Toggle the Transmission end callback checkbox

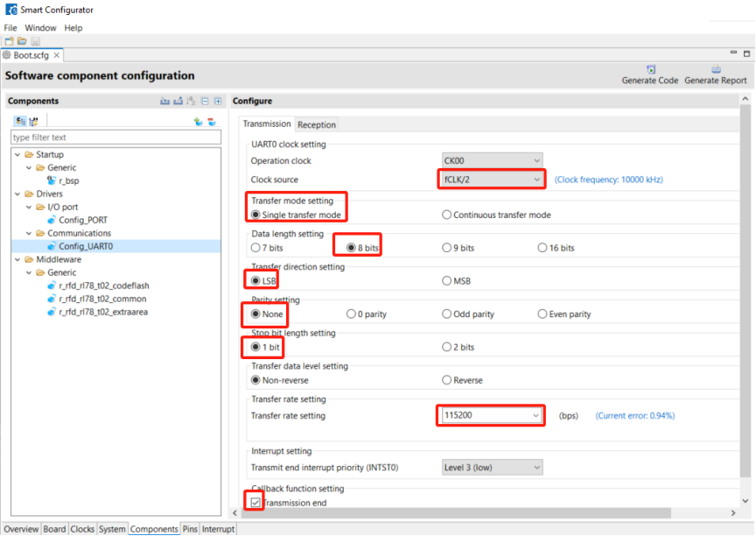pyautogui.click(x=255, y=502)
